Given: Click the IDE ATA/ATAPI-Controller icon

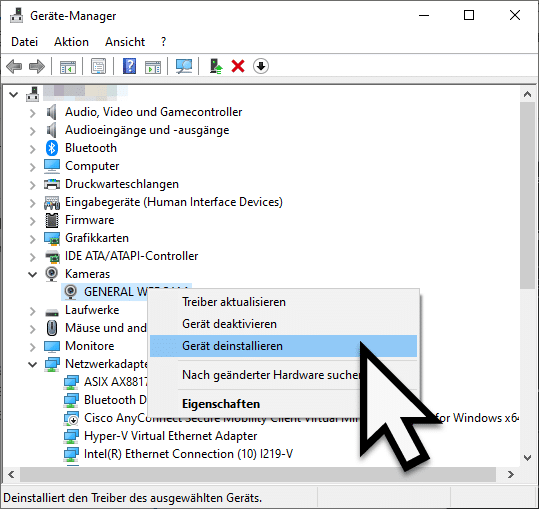Looking at the screenshot, I should [x=52, y=256].
